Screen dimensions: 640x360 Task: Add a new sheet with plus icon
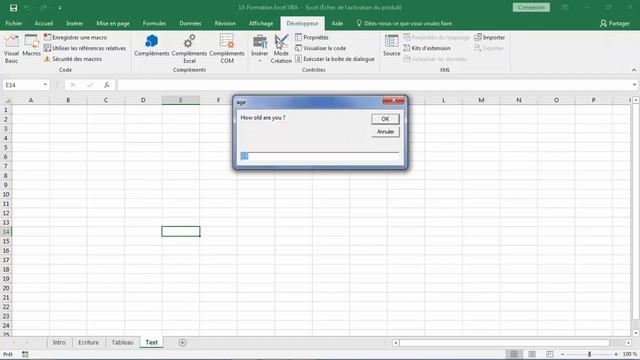coord(182,342)
